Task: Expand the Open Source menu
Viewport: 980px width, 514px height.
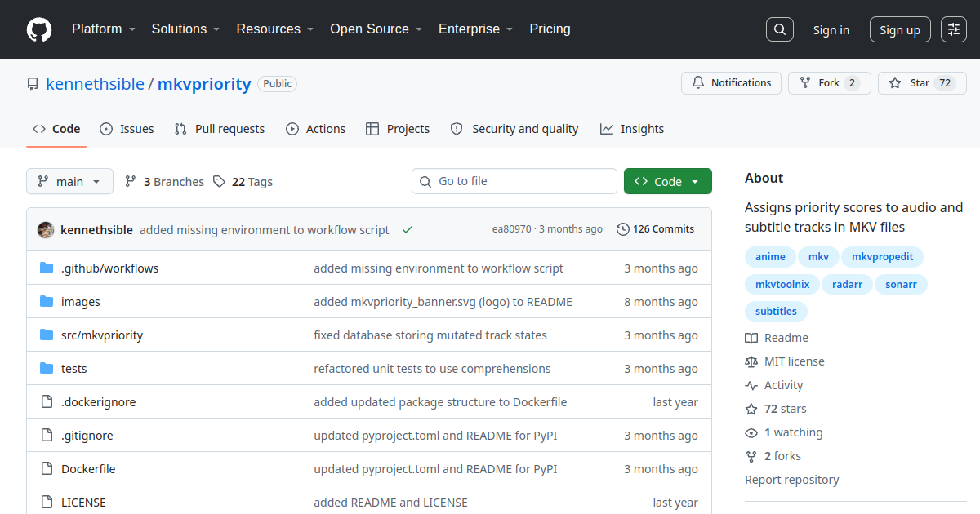Action: click(x=376, y=29)
